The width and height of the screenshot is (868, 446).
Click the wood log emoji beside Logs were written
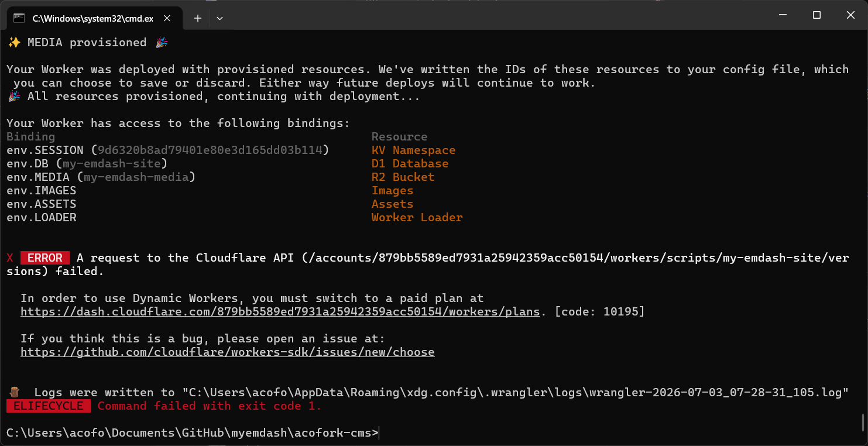pyautogui.click(x=15, y=392)
